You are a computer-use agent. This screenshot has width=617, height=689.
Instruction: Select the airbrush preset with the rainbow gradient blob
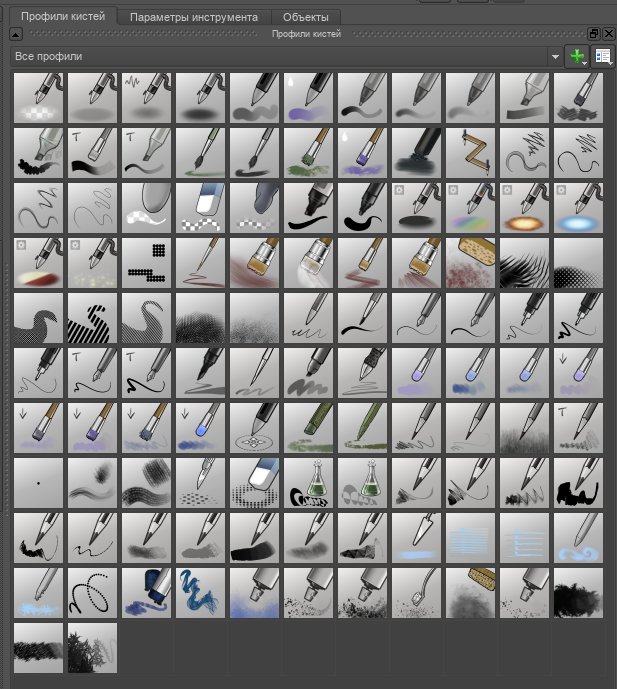pyautogui.click(x=471, y=208)
